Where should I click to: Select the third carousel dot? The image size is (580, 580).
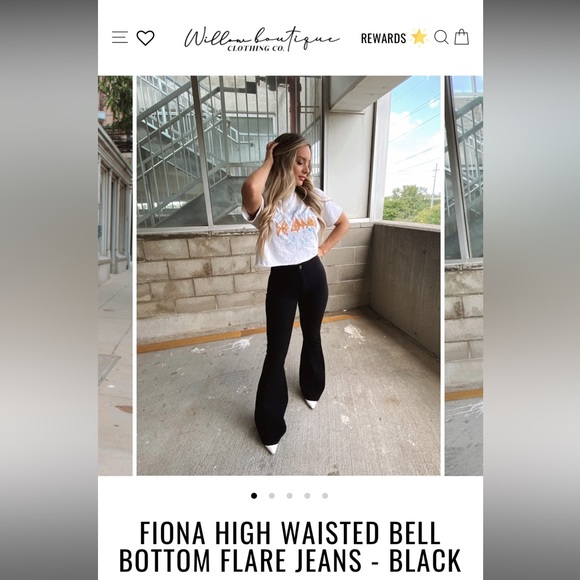[x=289, y=496]
